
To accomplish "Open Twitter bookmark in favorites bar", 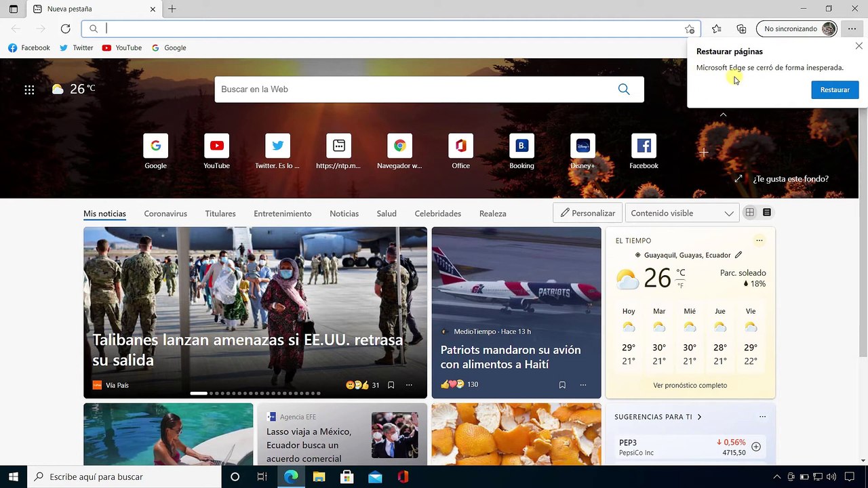I will (x=76, y=47).
